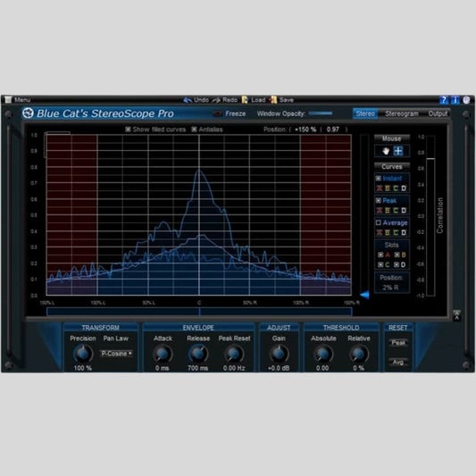This screenshot has height=476, width=476.
Task: Click the Release value 700 ms
Action: click(197, 368)
